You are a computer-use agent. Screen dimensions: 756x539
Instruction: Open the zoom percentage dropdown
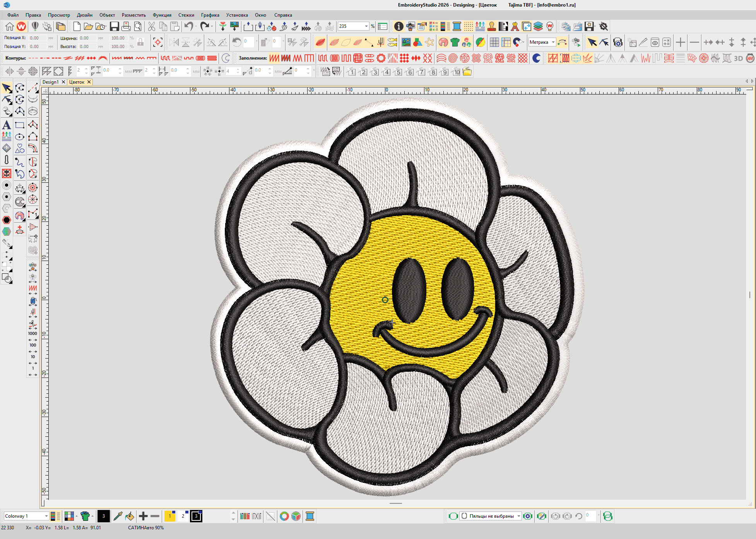(x=366, y=26)
